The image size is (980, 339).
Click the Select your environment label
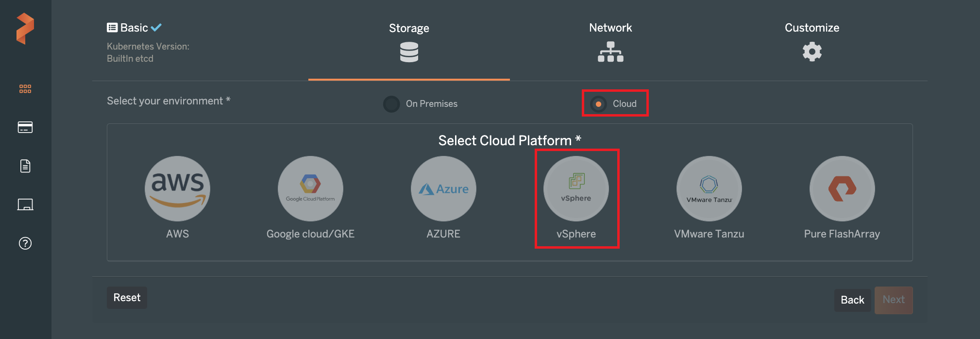click(x=169, y=101)
